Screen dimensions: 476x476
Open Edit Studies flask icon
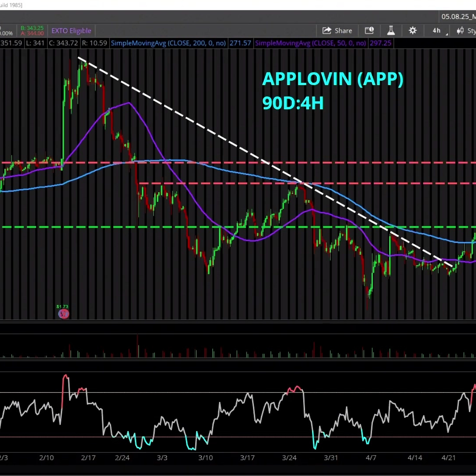coord(391,31)
